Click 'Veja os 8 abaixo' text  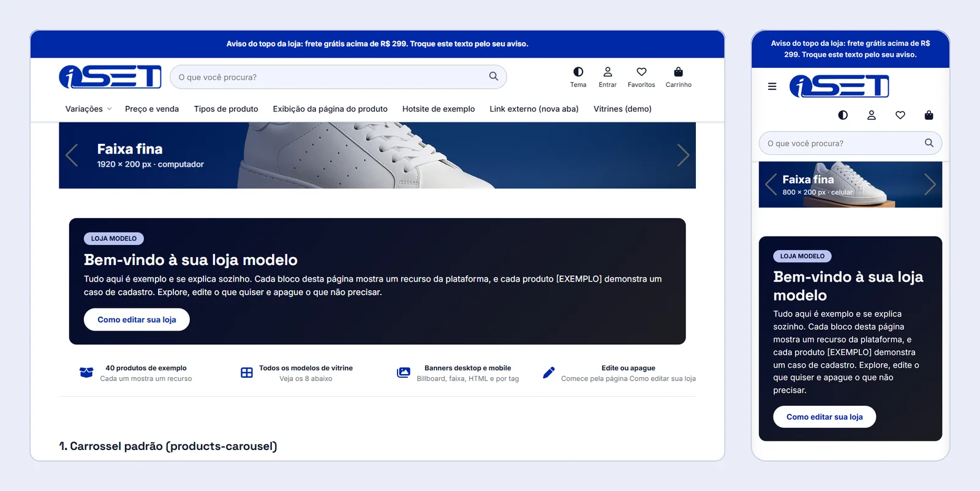pyautogui.click(x=306, y=379)
